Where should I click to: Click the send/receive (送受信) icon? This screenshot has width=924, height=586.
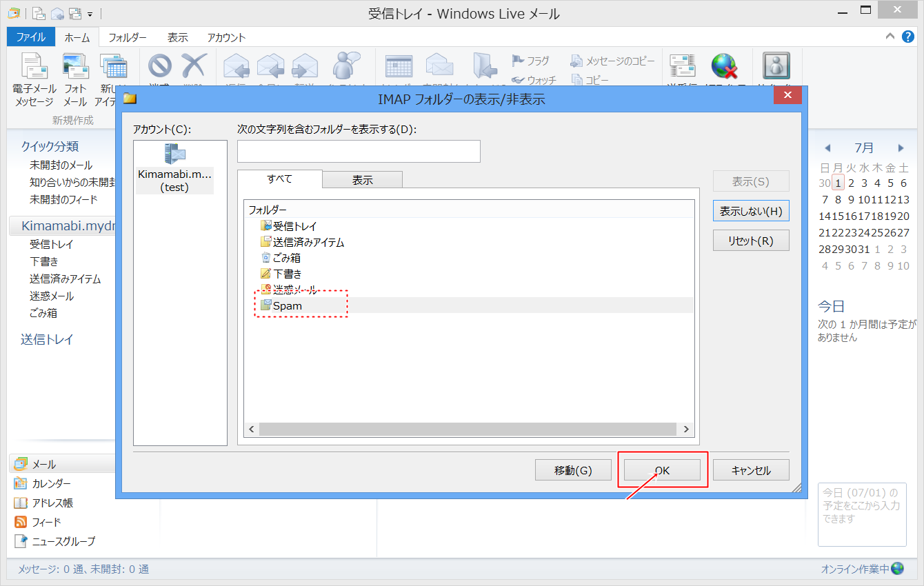point(682,67)
